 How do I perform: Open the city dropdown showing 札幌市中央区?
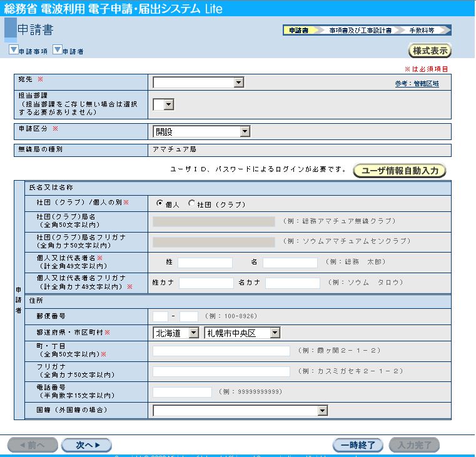(242, 333)
